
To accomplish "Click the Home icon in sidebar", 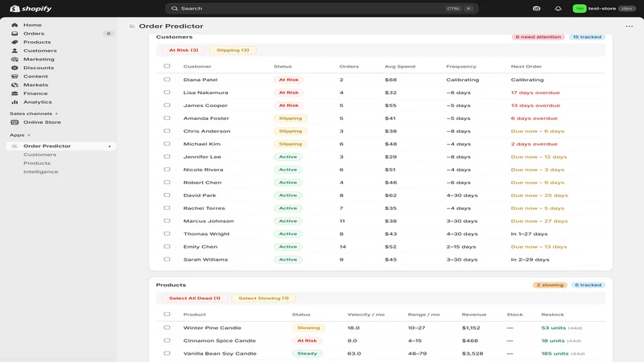I will click(x=14, y=25).
